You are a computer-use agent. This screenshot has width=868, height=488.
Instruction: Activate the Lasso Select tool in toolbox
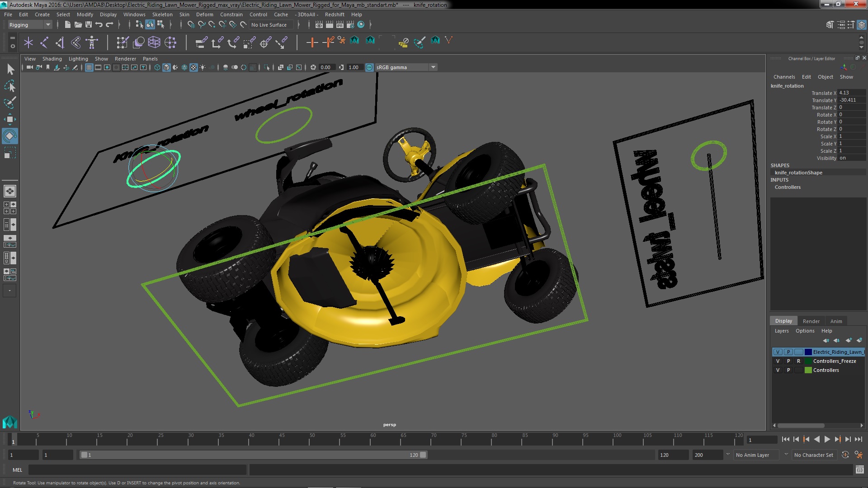pyautogui.click(x=10, y=86)
